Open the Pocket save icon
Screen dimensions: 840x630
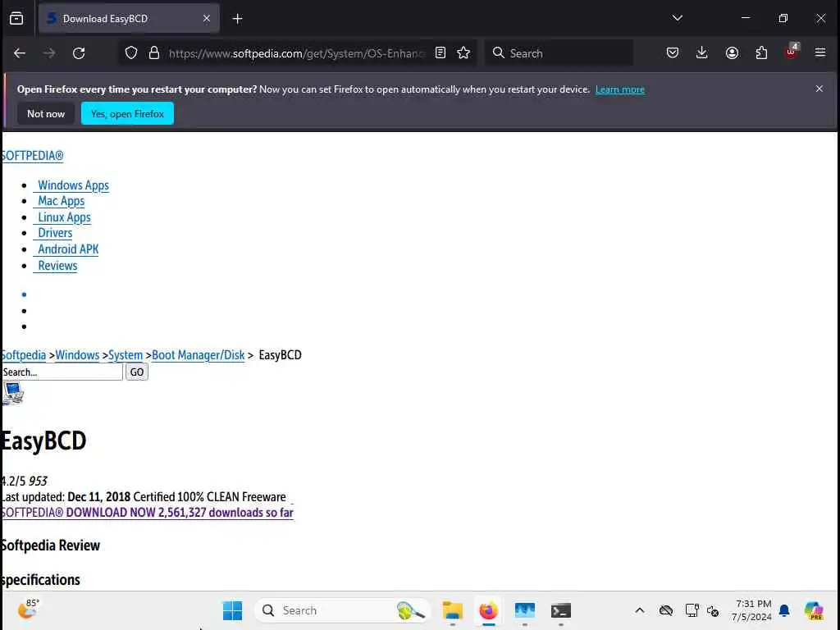pos(673,53)
